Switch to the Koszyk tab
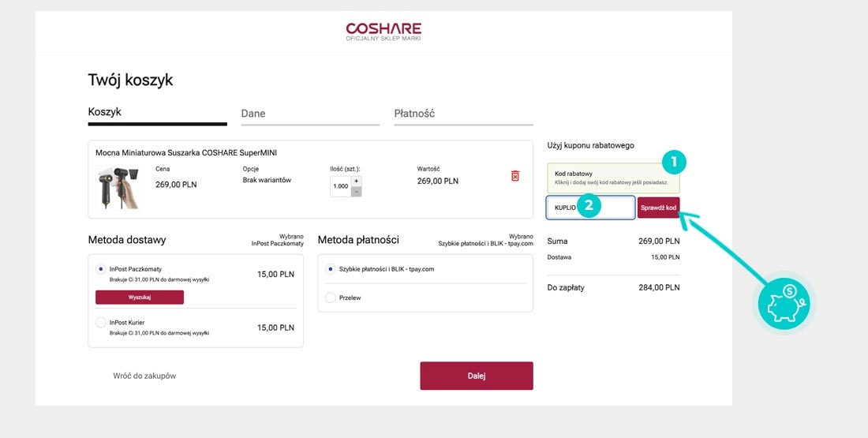Screen dimensions: 868x438 (105, 112)
